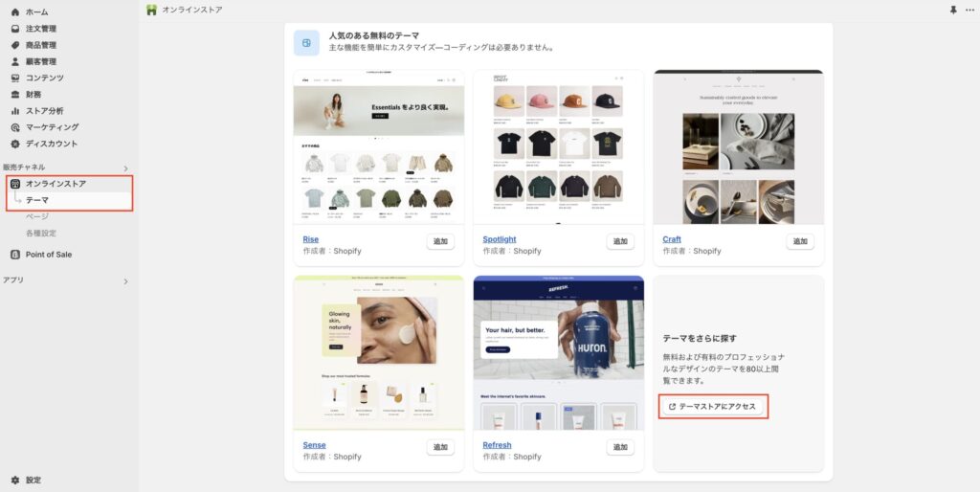Open ホーム in the sidebar
The height and width of the screenshot is (492, 980).
click(37, 11)
